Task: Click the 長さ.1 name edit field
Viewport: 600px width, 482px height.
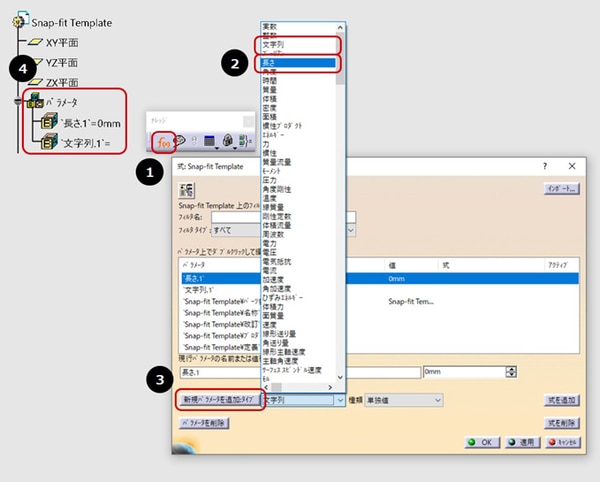Action: coord(300,372)
